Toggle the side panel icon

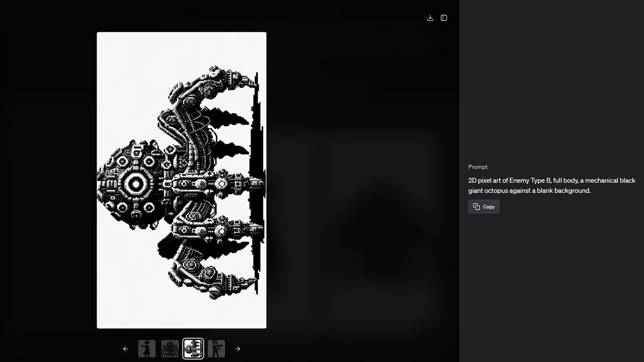(444, 18)
